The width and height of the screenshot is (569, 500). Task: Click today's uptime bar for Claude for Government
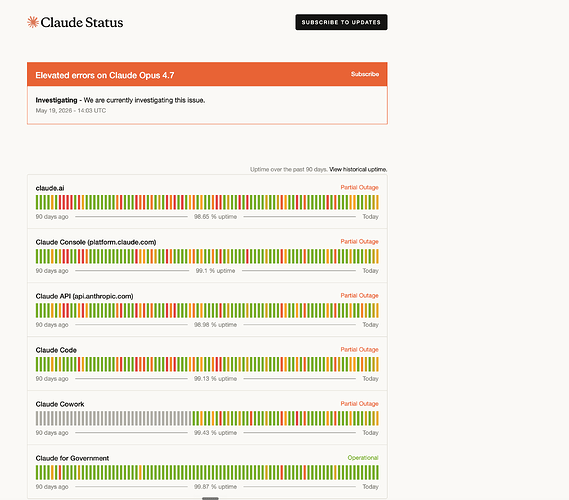[377, 473]
